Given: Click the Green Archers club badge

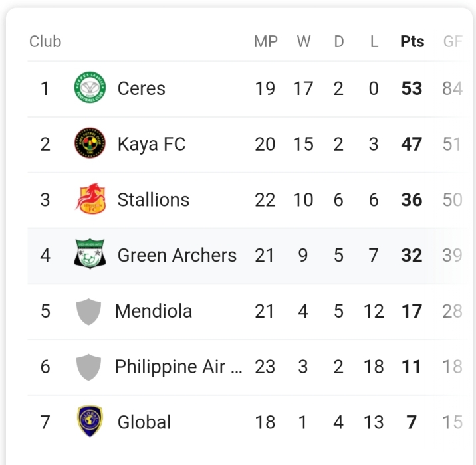Looking at the screenshot, I should [x=90, y=255].
